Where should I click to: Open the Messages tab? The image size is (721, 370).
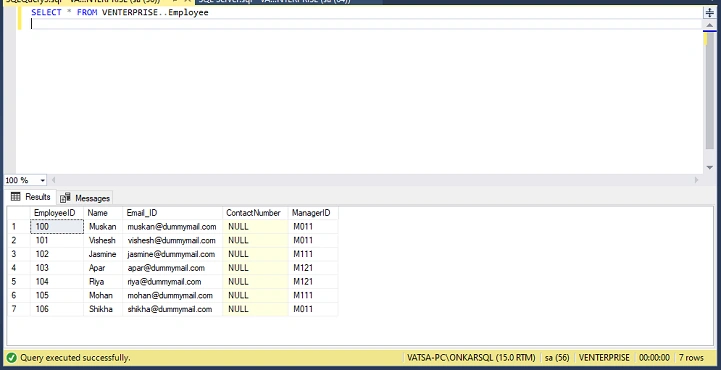[x=85, y=198]
